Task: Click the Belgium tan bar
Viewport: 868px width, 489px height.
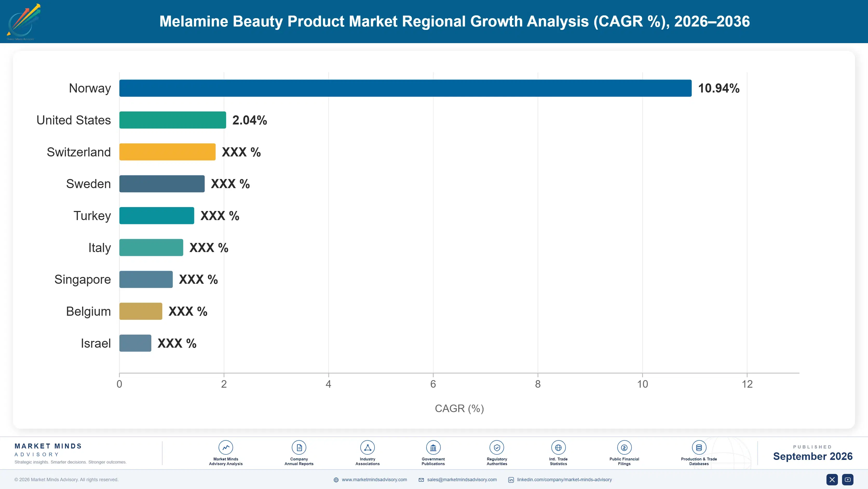Action: coord(140,311)
